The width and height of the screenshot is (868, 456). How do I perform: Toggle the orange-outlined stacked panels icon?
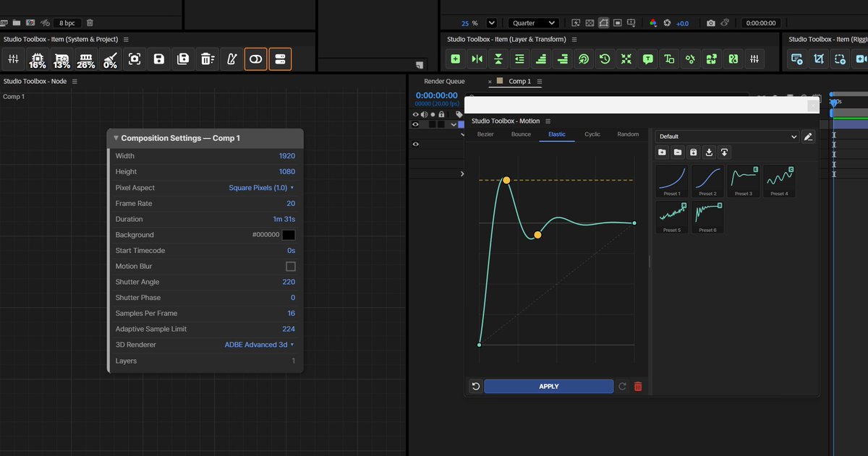pyautogui.click(x=280, y=59)
